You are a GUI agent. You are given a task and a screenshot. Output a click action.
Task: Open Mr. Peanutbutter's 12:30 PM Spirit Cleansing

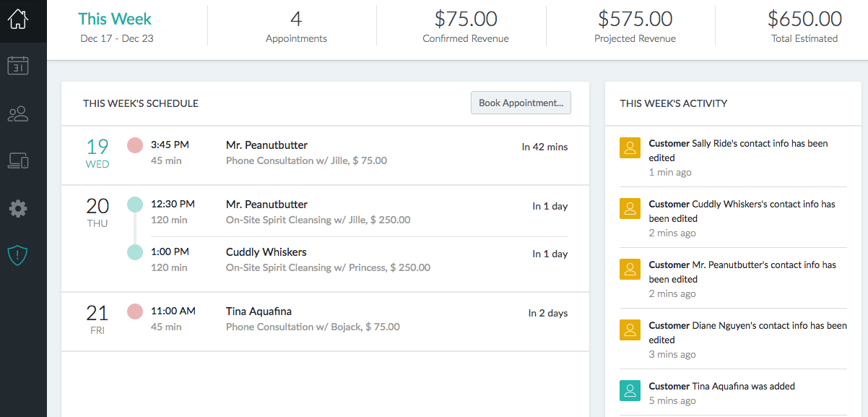(266, 205)
